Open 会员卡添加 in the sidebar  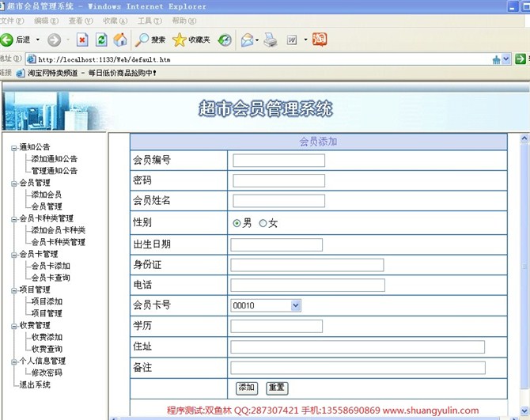click(51, 266)
